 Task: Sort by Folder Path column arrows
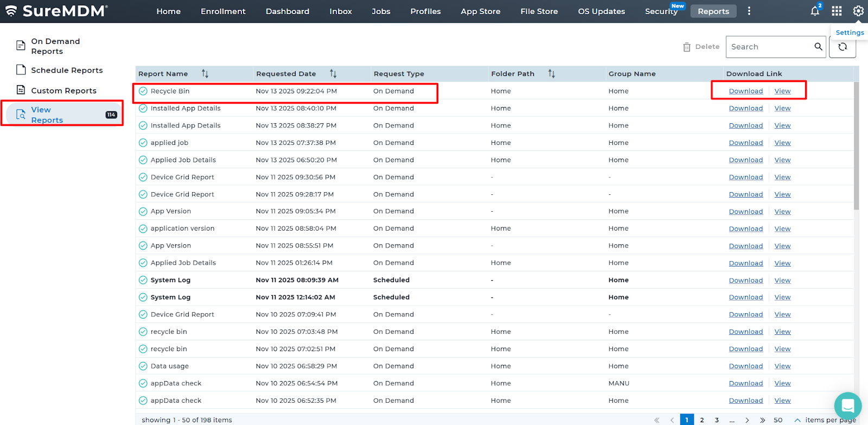(x=551, y=74)
